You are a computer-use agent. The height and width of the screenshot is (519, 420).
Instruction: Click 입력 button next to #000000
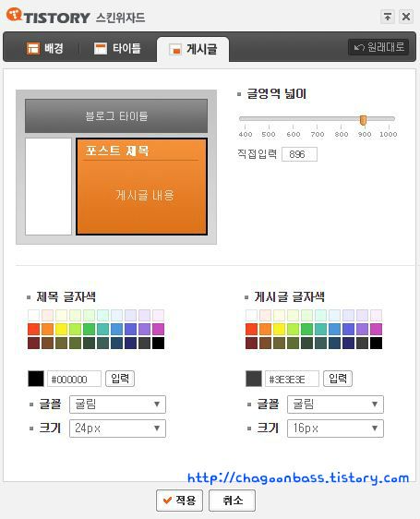point(120,379)
